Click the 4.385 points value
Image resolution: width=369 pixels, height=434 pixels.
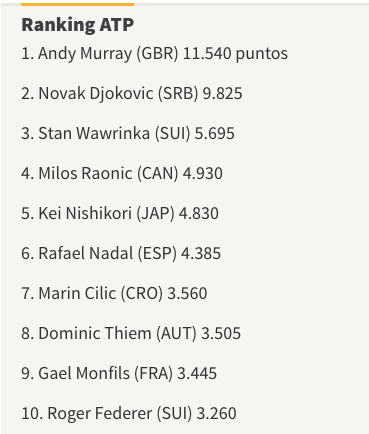point(201,253)
